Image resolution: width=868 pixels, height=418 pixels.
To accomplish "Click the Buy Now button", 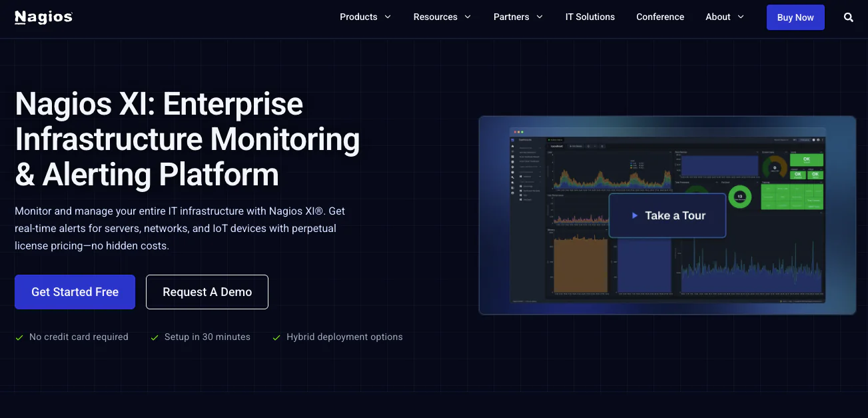I will [795, 17].
